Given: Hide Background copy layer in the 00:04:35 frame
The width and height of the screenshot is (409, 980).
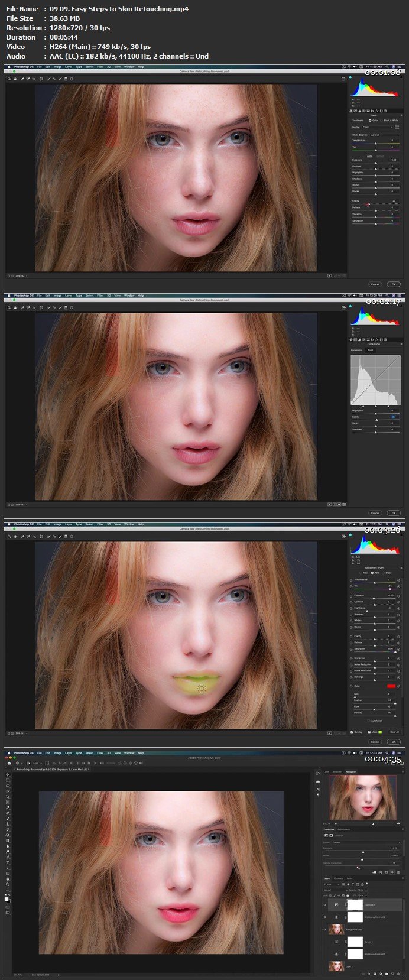Looking at the screenshot, I should pos(325,930).
